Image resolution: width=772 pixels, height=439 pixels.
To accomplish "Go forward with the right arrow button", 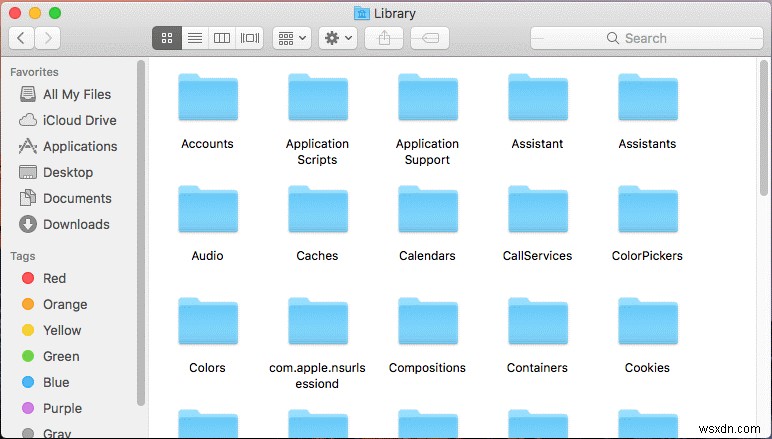I will pos(48,38).
